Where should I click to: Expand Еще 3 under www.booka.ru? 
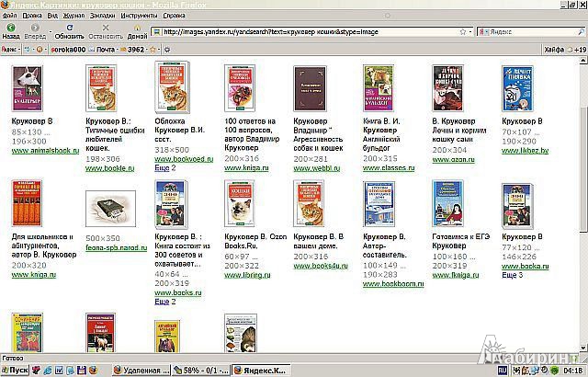click(x=513, y=275)
